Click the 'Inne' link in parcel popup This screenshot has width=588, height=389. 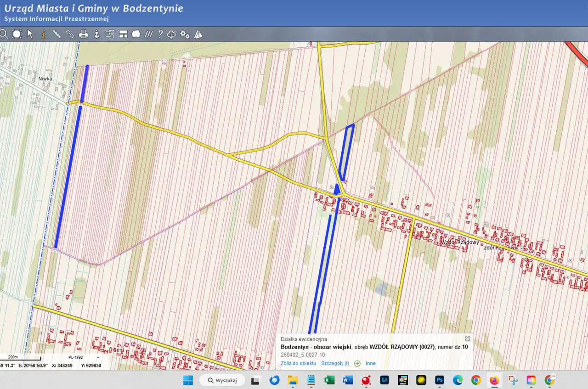(371, 363)
